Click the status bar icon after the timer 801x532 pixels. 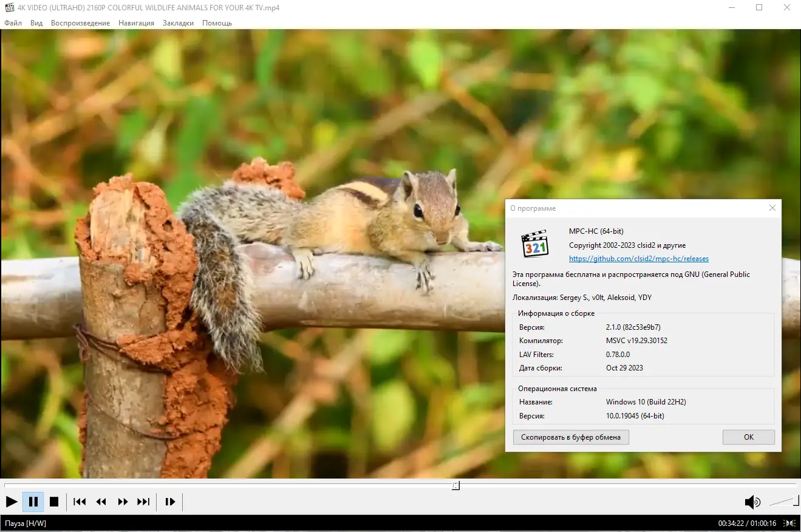(x=790, y=523)
